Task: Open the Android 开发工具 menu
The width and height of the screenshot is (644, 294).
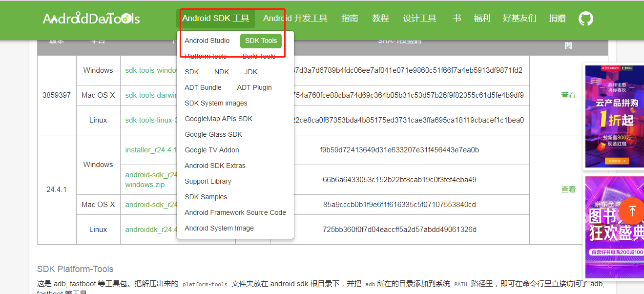Action: tap(294, 18)
